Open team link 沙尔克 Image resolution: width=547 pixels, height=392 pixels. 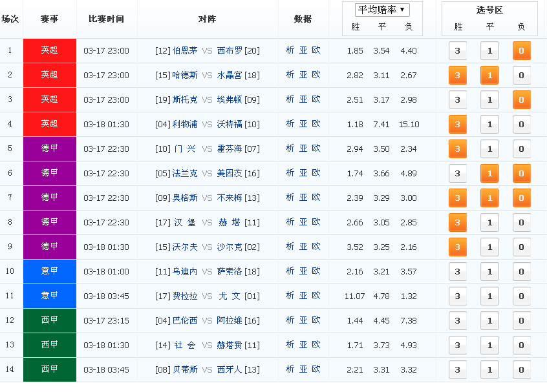point(230,247)
